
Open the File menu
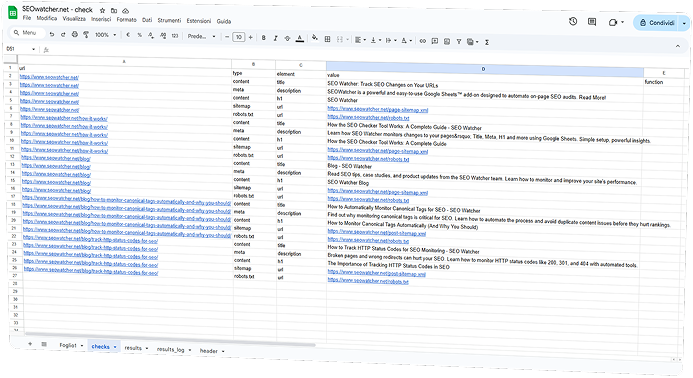pos(27,18)
